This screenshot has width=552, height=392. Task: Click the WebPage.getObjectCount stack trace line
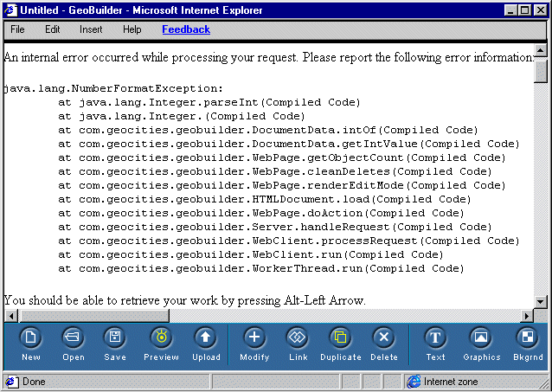tap(282, 157)
